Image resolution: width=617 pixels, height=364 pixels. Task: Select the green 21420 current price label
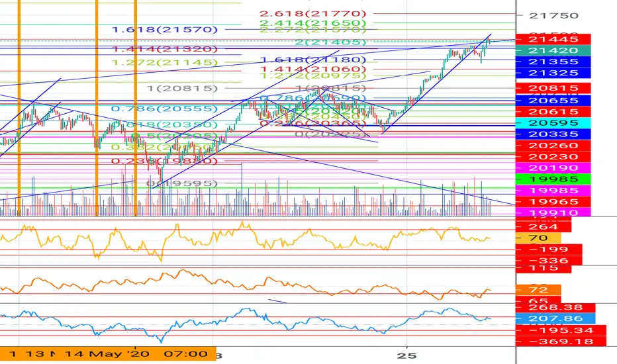click(x=553, y=50)
